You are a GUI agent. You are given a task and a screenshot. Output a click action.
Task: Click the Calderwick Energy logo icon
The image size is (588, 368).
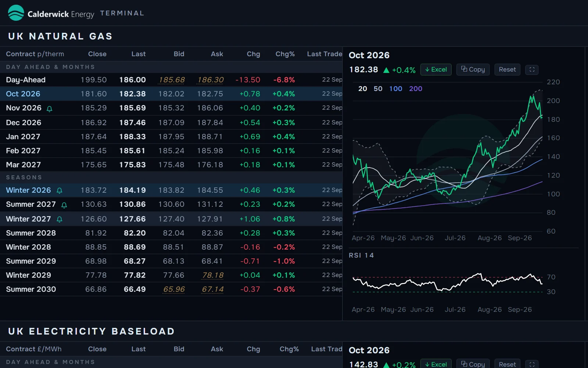click(16, 13)
